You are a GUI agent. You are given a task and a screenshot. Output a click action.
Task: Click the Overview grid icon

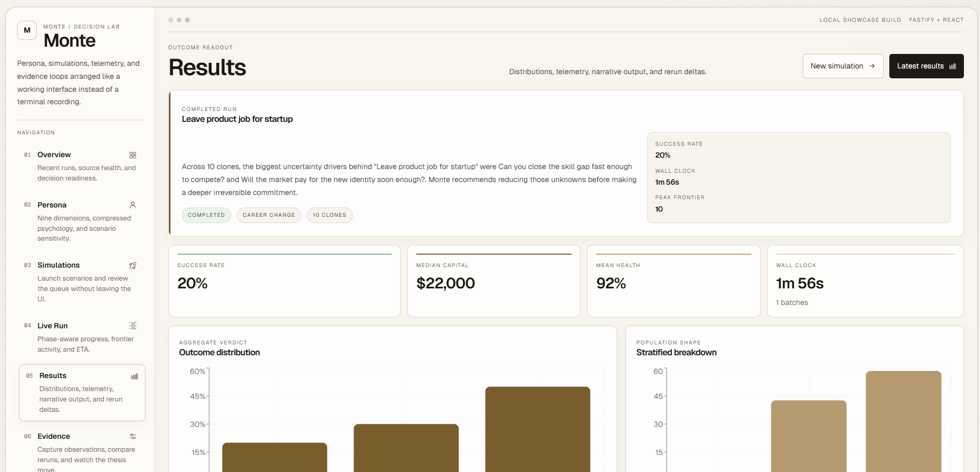[x=133, y=155]
